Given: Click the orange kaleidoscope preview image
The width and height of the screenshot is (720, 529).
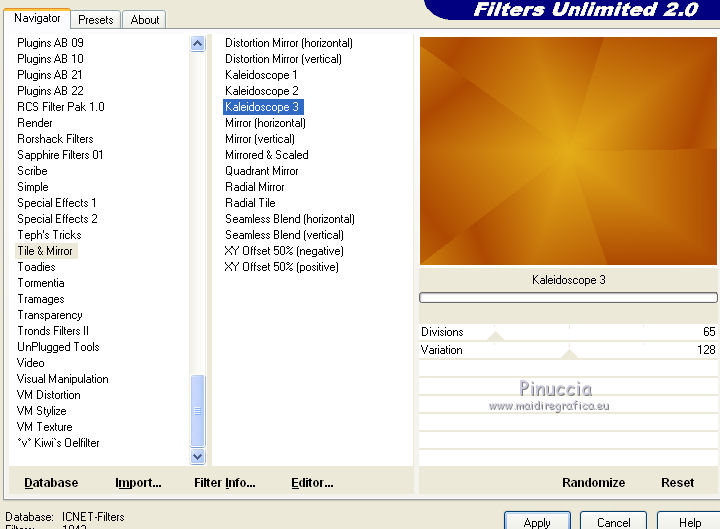Looking at the screenshot, I should click(x=568, y=151).
